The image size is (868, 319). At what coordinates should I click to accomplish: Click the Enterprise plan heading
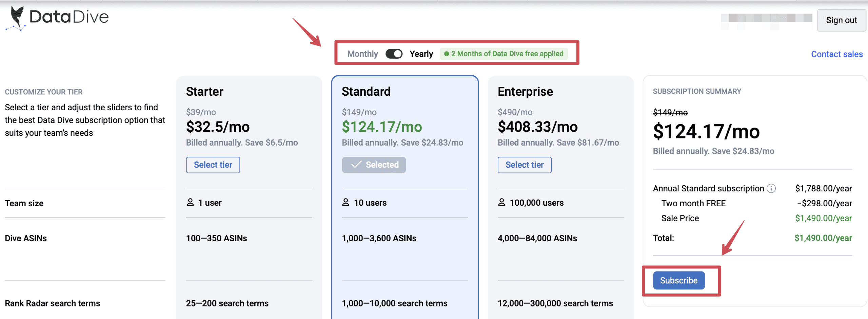[525, 92]
